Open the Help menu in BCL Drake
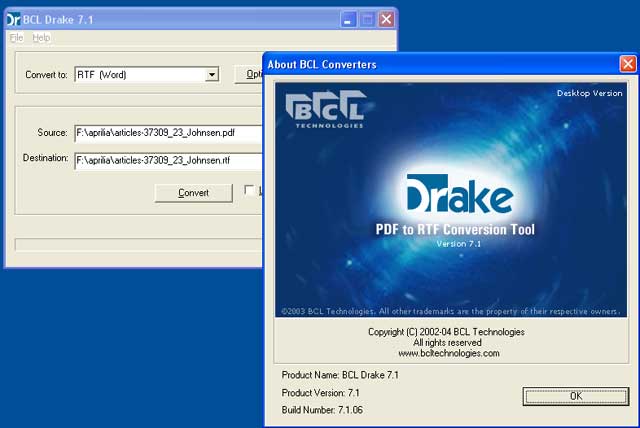 (41, 38)
